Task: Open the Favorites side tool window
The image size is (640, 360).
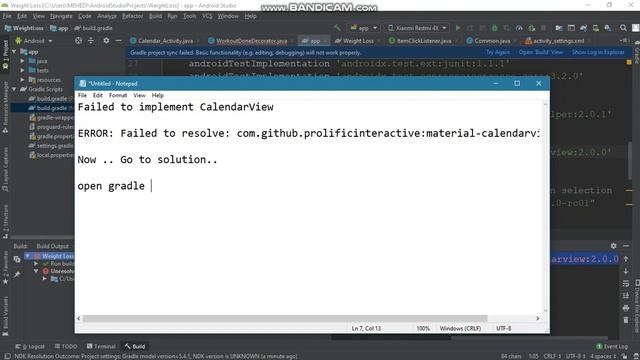Action: click(5, 268)
